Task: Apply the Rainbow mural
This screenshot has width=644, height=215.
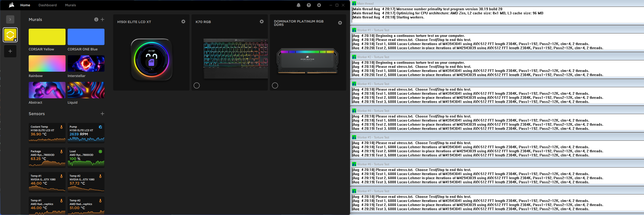Action: [x=47, y=63]
